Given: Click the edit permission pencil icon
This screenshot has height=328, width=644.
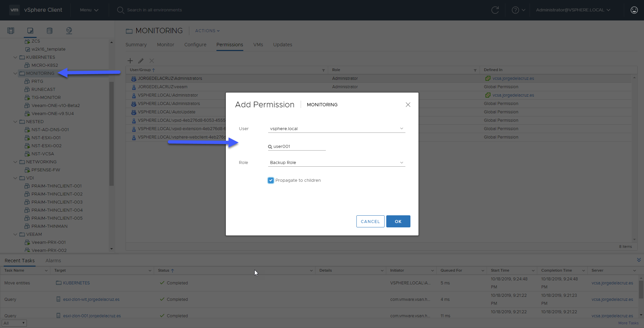Looking at the screenshot, I should (x=141, y=61).
